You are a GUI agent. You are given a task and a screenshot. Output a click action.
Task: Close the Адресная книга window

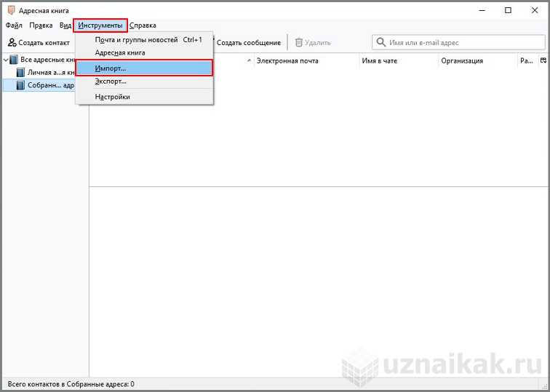(535, 10)
